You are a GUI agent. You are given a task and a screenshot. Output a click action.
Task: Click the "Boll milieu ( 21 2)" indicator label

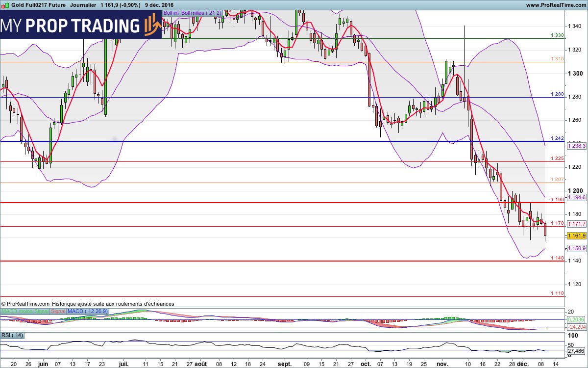(202, 13)
